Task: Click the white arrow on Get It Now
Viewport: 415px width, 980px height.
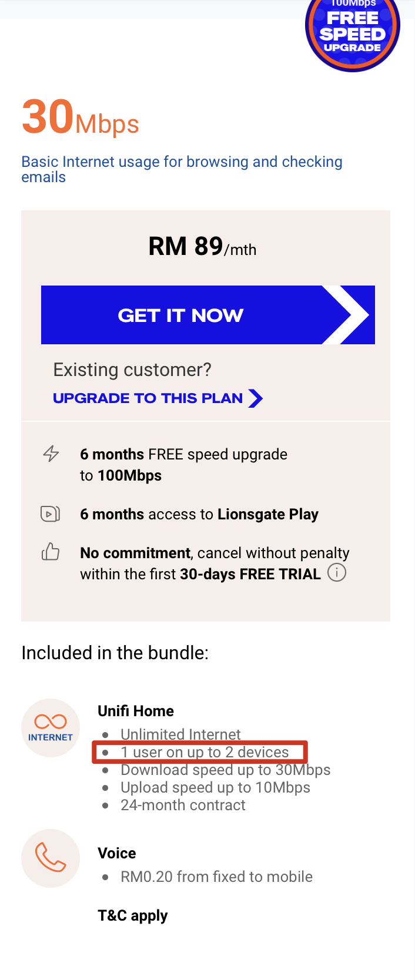Action: (347, 315)
